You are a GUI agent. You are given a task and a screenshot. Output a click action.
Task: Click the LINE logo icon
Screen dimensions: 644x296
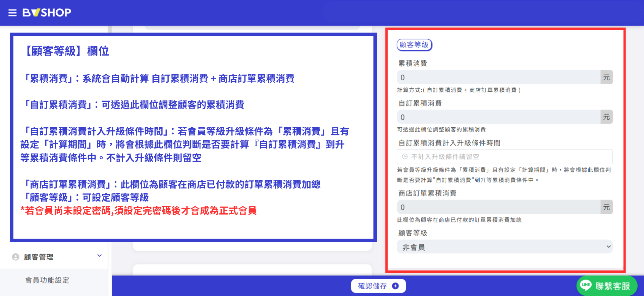(586, 285)
